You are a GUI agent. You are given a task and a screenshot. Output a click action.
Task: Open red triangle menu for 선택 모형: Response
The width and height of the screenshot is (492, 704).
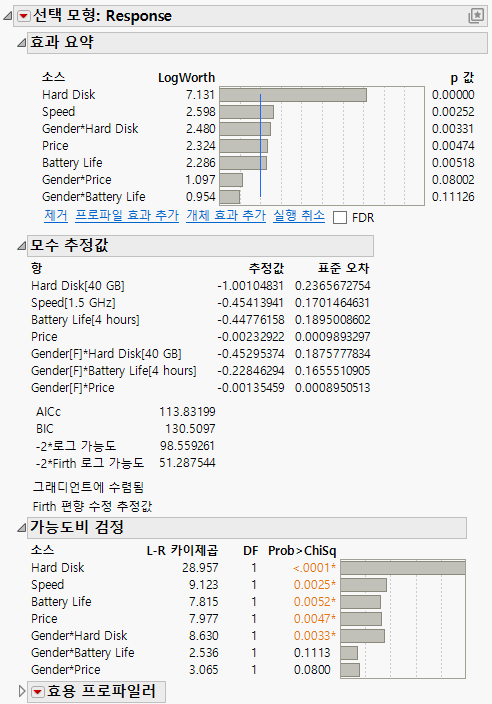tap(23, 17)
